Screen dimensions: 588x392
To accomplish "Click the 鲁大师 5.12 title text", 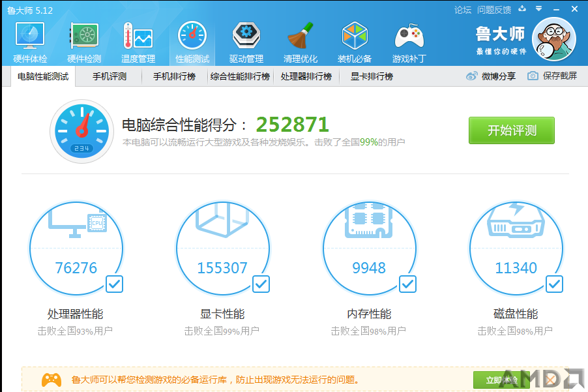I will click(30, 10).
